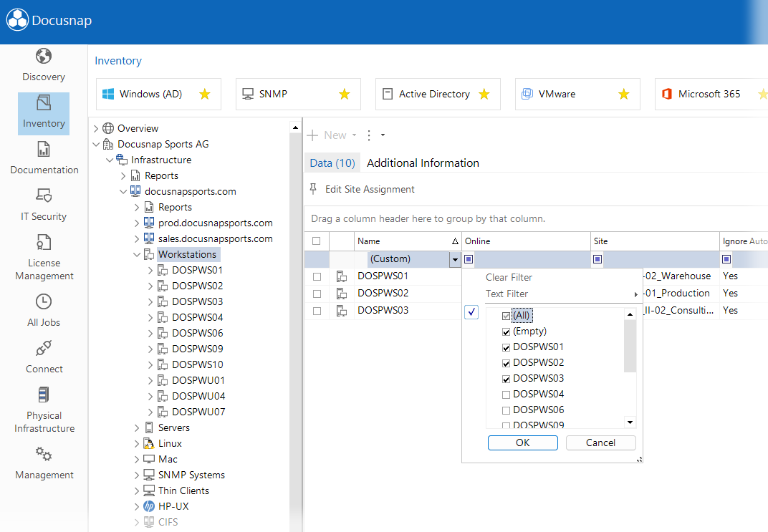Image resolution: width=768 pixels, height=532 pixels.
Task: Toggle the (All) filter checkbox
Action: pos(506,316)
